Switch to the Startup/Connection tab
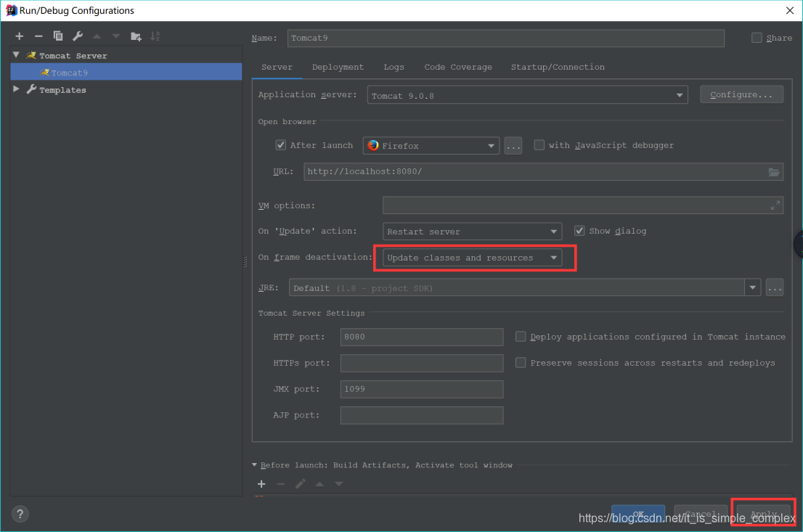Viewport: 803px width, 532px height. [x=558, y=67]
